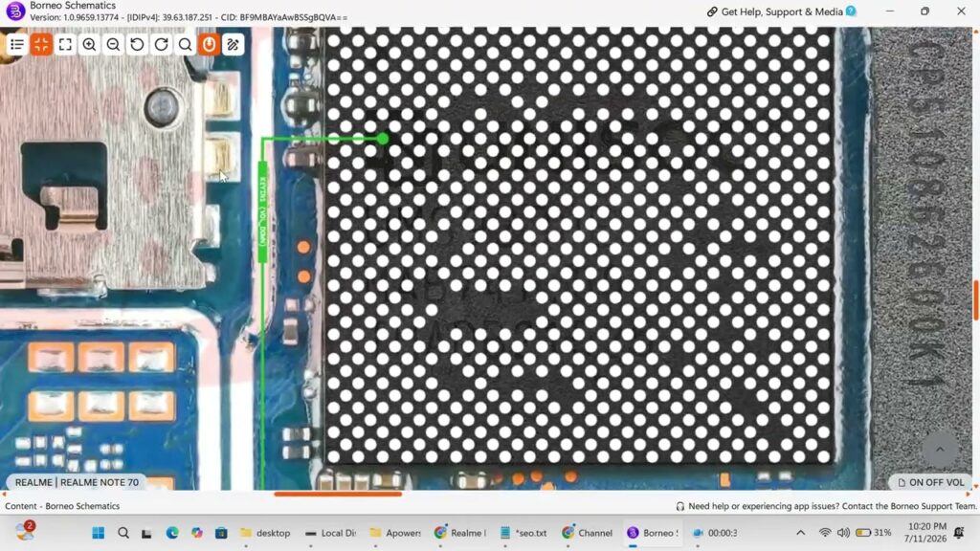Open the component list menu icon

[x=17, y=44]
